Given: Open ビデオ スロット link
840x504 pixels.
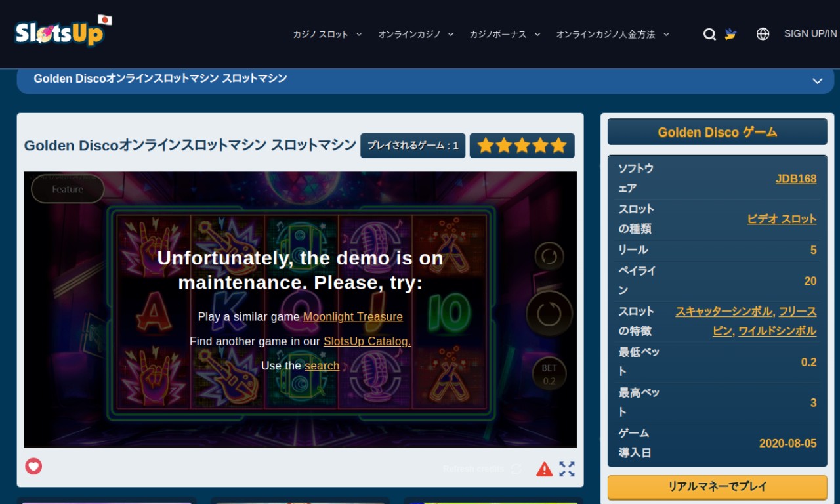Looking at the screenshot, I should tap(782, 219).
